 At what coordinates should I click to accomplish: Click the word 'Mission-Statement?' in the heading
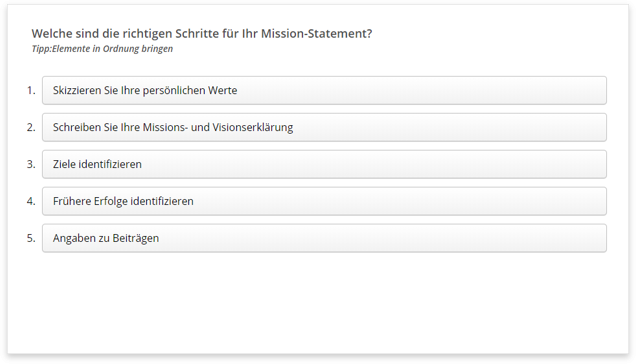[x=316, y=34]
